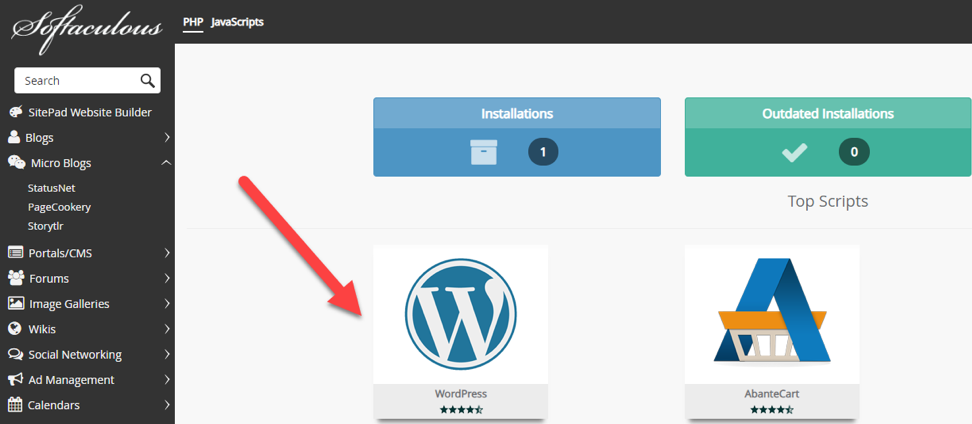Click the Softaculous logo
Viewport: 972px width, 424px height.
click(x=87, y=28)
